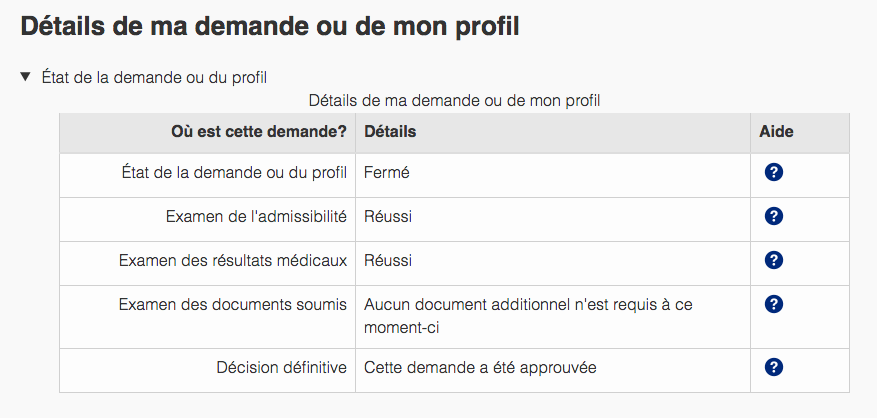Click 'Réussi' in the admissibilité row

[x=388, y=216]
